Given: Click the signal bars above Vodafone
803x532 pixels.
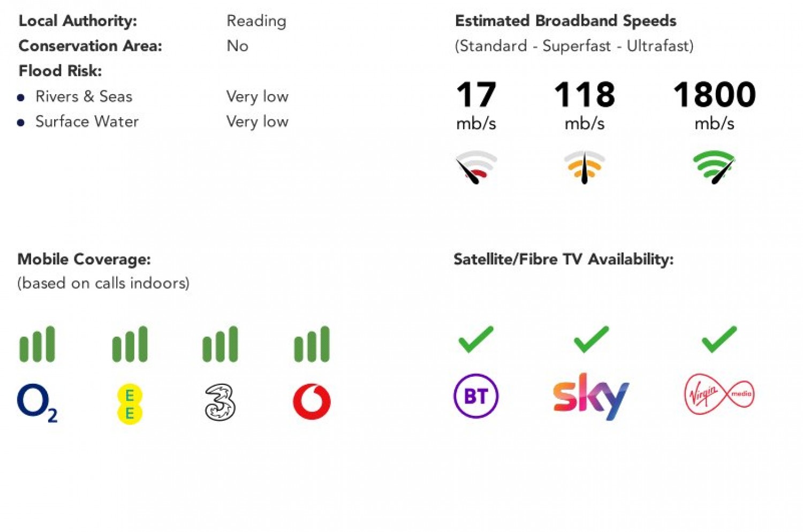Looking at the screenshot, I should (x=312, y=344).
